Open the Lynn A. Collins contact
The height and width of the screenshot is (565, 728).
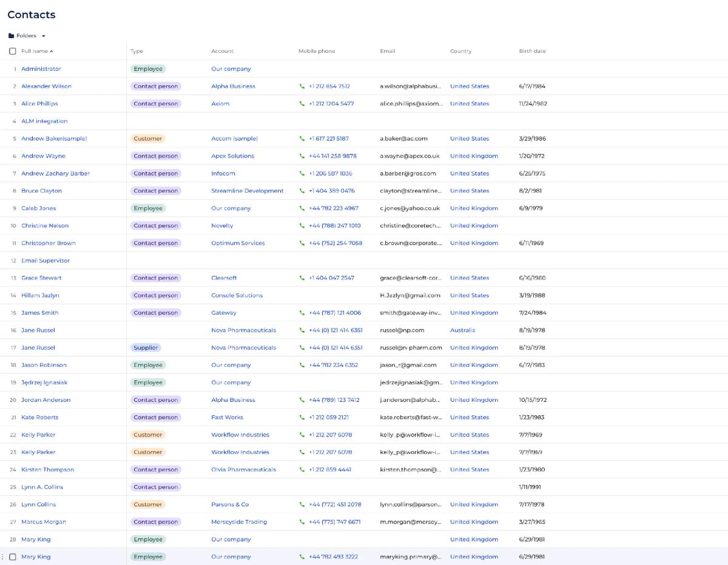[x=42, y=487]
